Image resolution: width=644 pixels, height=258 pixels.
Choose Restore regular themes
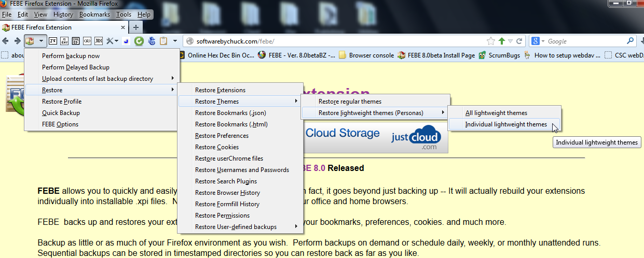[x=375, y=102]
